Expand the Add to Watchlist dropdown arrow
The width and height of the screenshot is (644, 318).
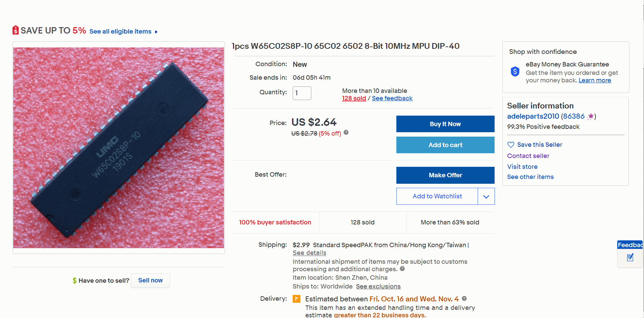486,197
